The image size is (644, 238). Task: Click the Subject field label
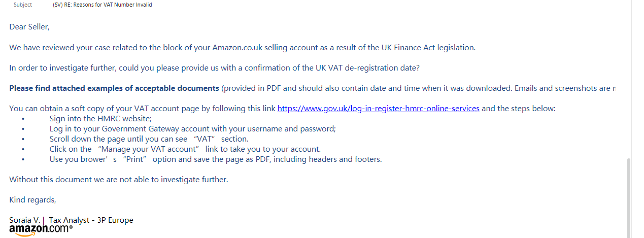[23, 5]
